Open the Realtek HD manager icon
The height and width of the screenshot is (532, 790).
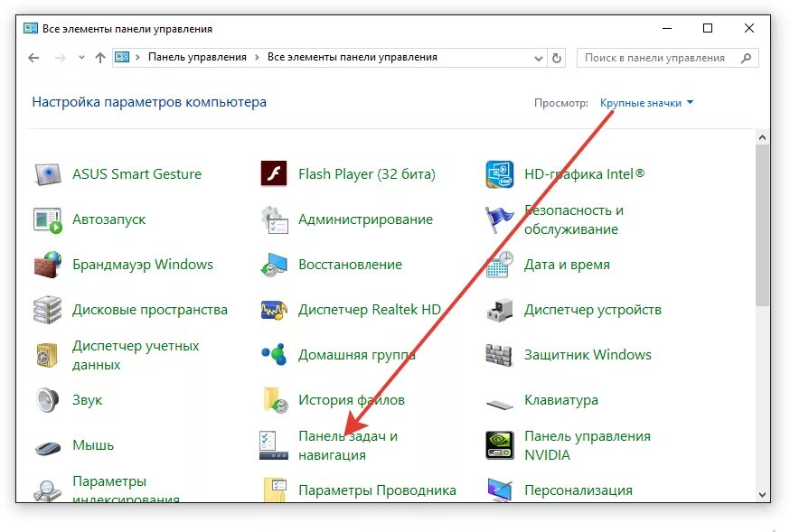(274, 310)
